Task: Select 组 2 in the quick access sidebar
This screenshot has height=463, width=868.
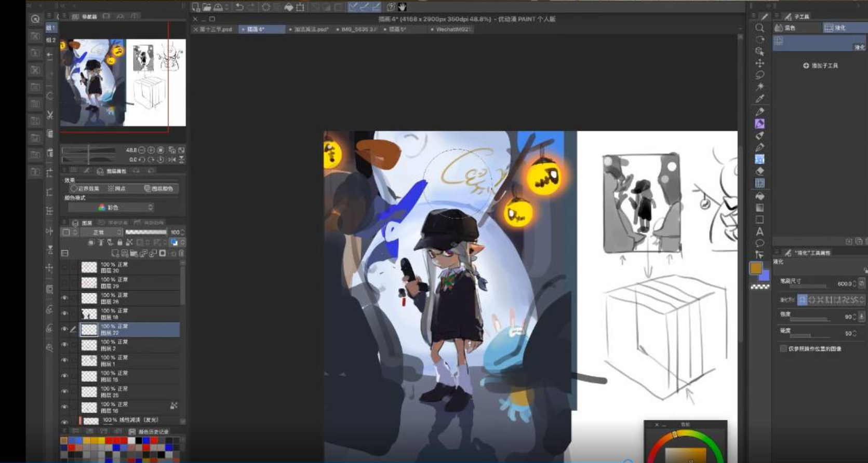Action: point(51,40)
